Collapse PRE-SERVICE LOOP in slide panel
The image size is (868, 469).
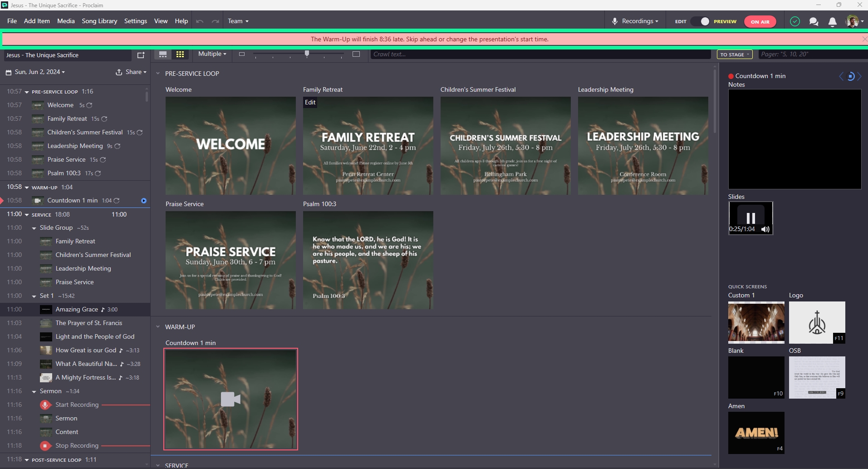(158, 74)
